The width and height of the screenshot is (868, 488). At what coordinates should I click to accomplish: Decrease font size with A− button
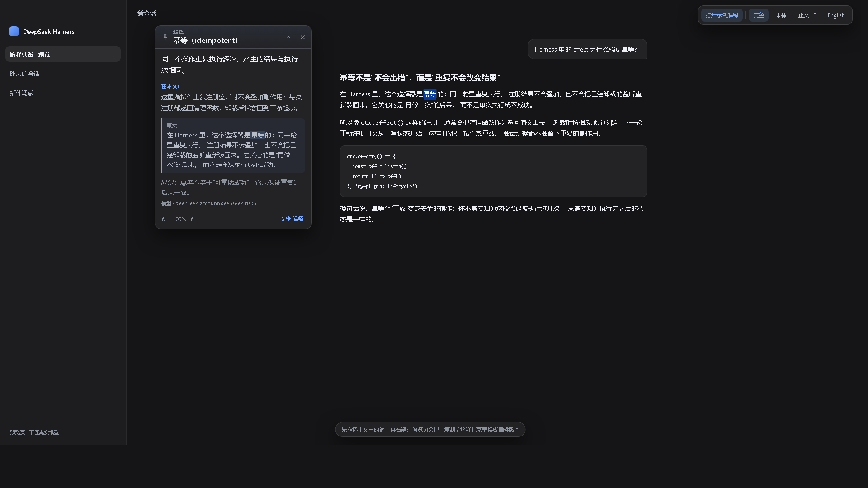(165, 220)
